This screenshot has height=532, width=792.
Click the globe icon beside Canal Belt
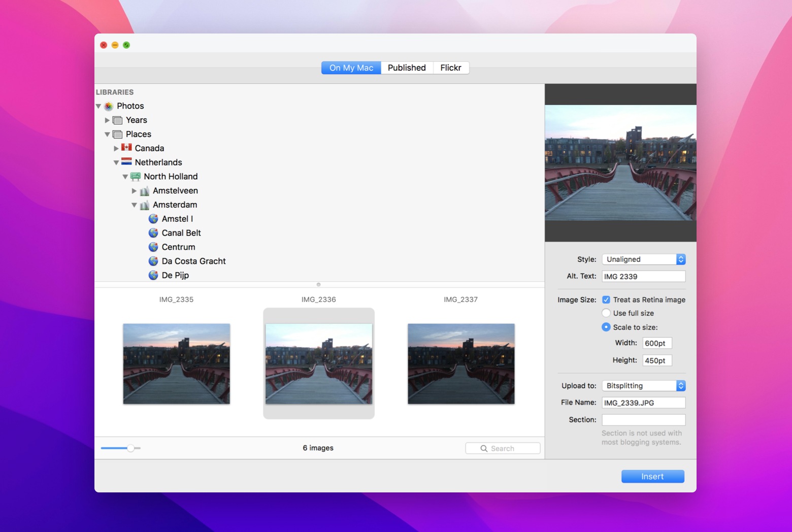(154, 232)
